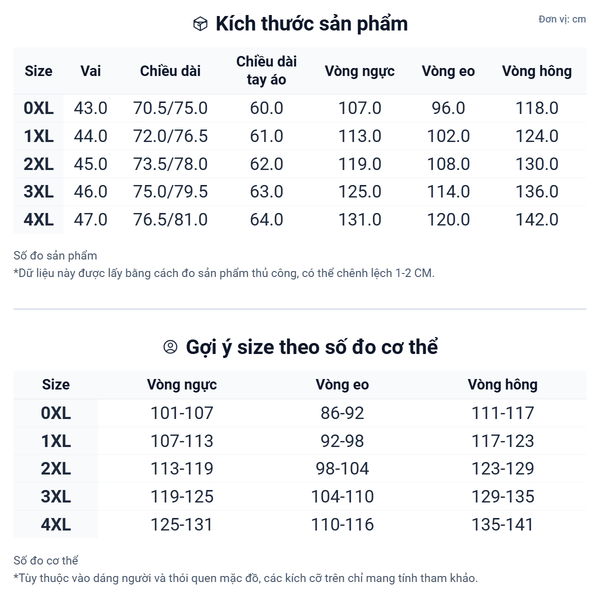Click the 142.0 hip measurement cell

(537, 220)
